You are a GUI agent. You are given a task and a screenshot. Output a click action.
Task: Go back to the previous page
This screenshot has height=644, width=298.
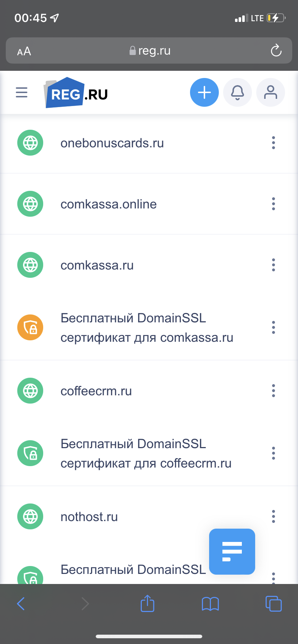(x=21, y=603)
